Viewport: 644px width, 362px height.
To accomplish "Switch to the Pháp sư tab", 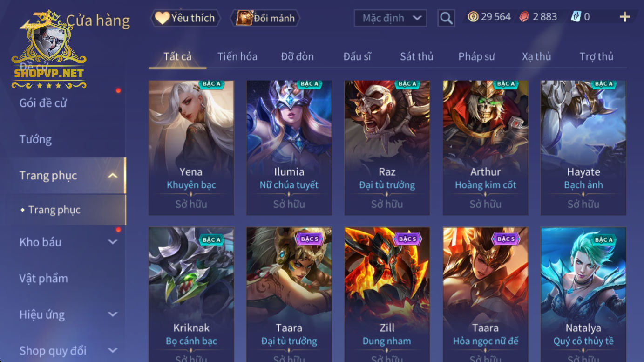I will [x=476, y=56].
